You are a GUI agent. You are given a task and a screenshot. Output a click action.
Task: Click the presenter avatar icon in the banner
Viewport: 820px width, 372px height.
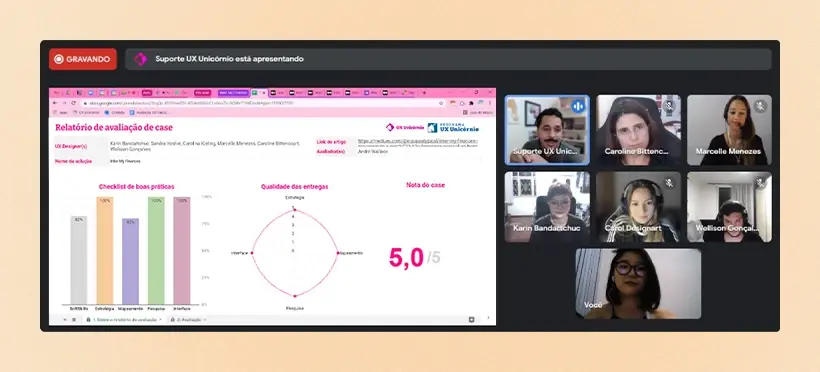[x=141, y=59]
